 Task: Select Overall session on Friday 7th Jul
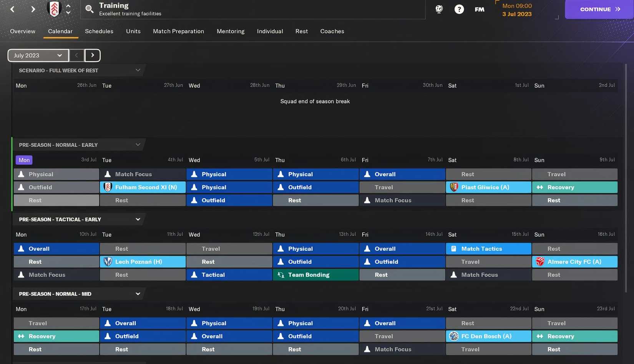tap(402, 174)
